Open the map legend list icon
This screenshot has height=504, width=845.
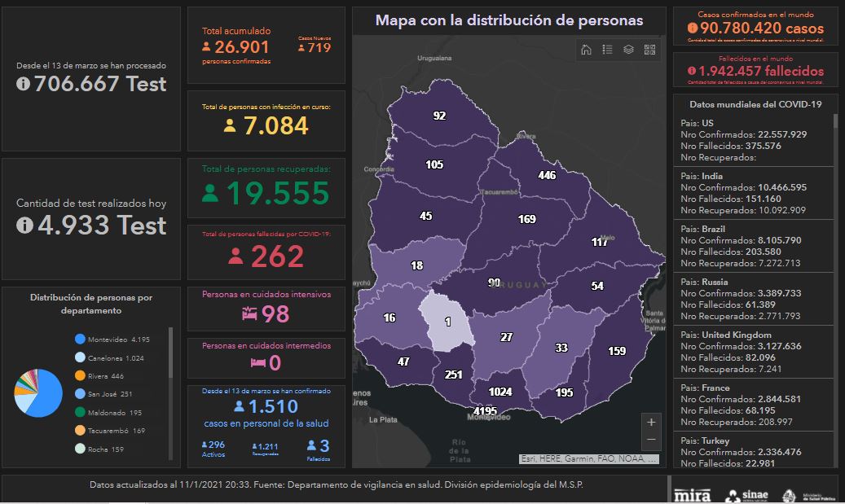(x=607, y=50)
